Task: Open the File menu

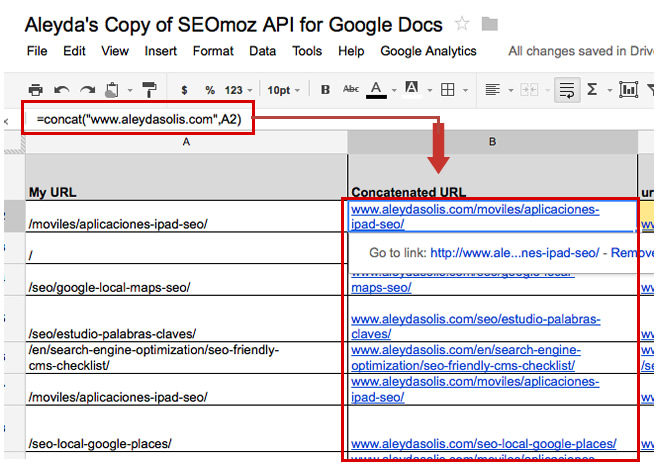Action: (37, 51)
